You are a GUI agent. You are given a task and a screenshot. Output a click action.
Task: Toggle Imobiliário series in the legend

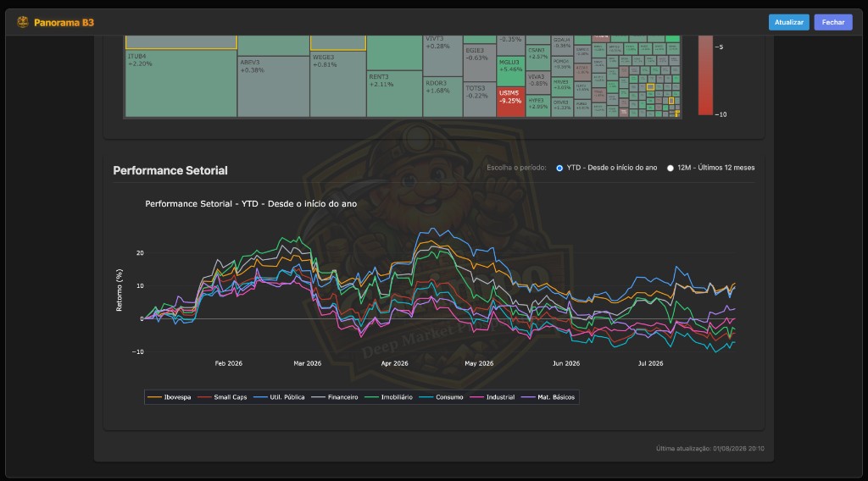(388, 397)
